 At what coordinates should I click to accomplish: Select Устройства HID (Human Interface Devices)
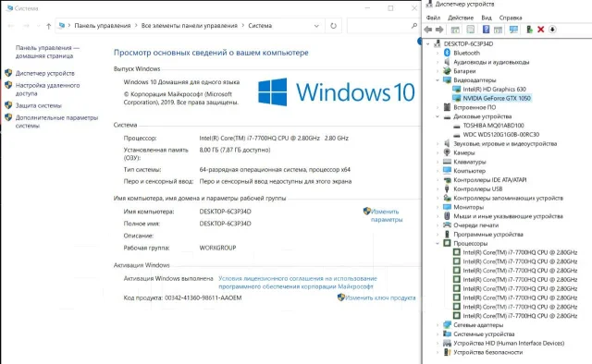(509, 343)
